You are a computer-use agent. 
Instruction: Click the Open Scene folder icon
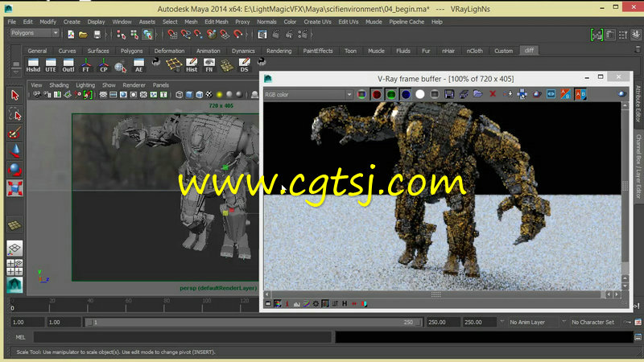tap(84, 35)
